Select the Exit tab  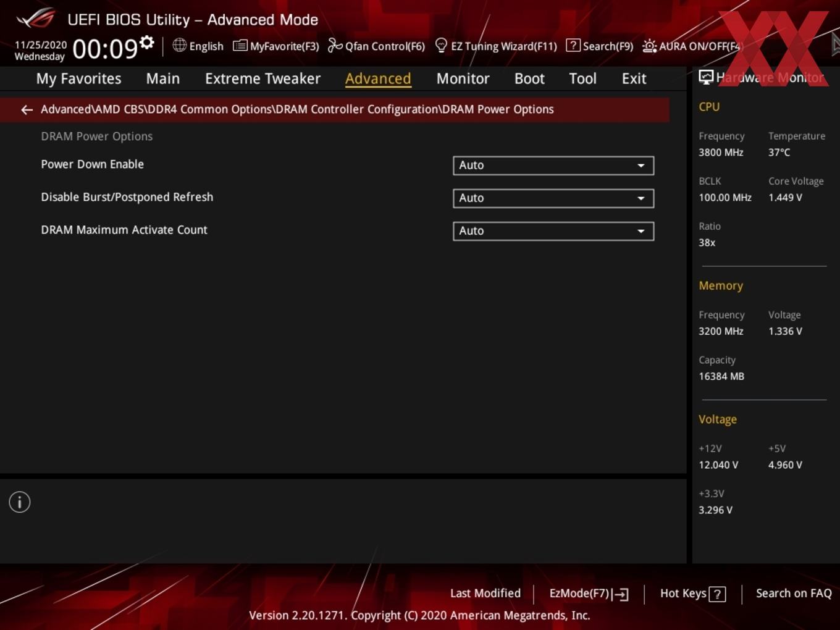pos(634,78)
